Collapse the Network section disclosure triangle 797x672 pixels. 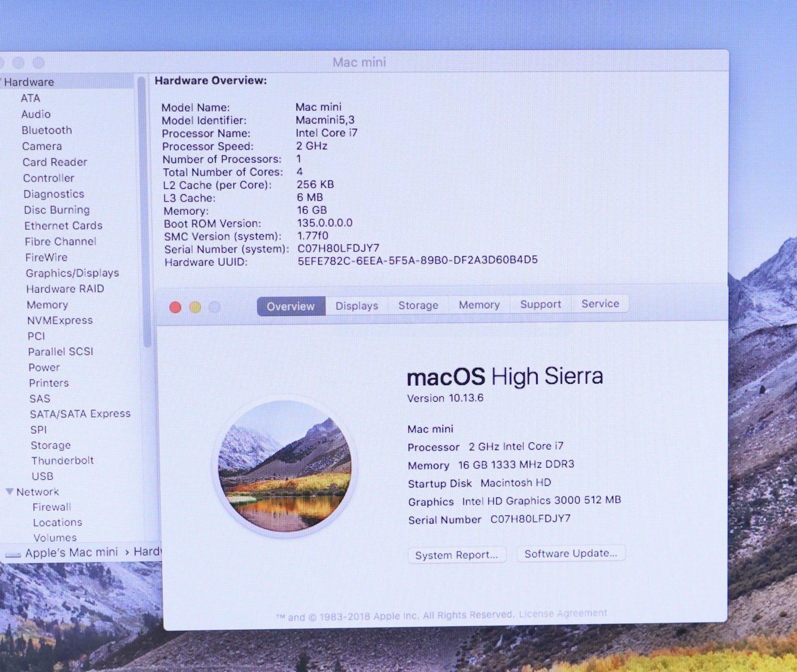[x=9, y=492]
